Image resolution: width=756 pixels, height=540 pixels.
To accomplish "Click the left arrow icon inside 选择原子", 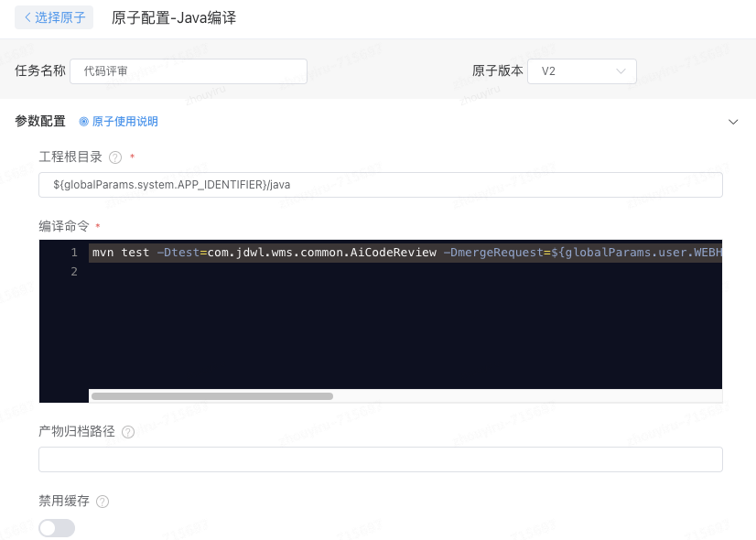I will 28,17.
